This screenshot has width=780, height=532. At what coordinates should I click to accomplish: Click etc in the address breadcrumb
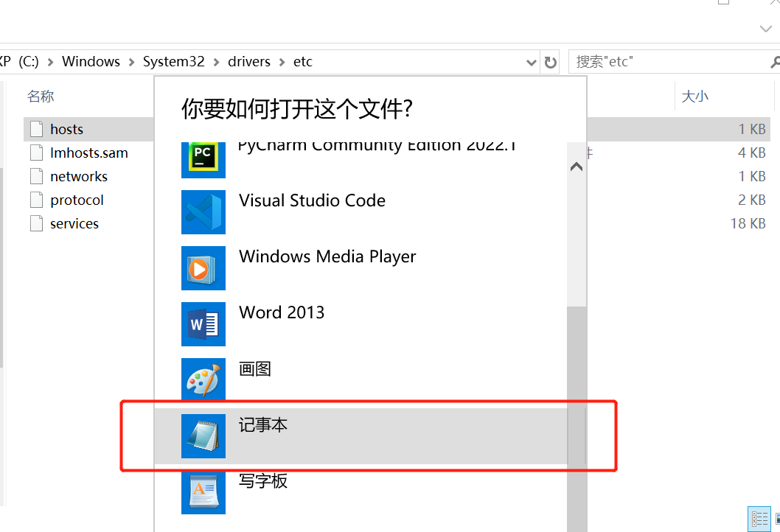303,62
